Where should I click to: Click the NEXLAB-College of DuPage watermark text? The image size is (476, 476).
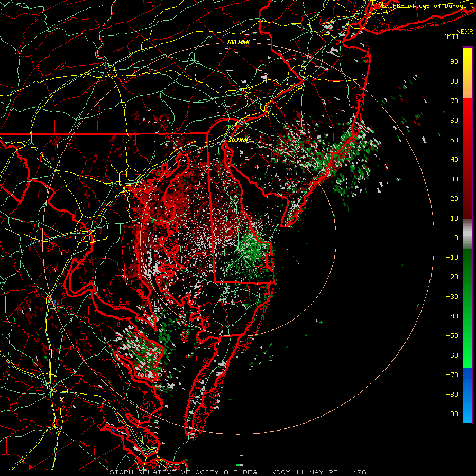coord(426,5)
